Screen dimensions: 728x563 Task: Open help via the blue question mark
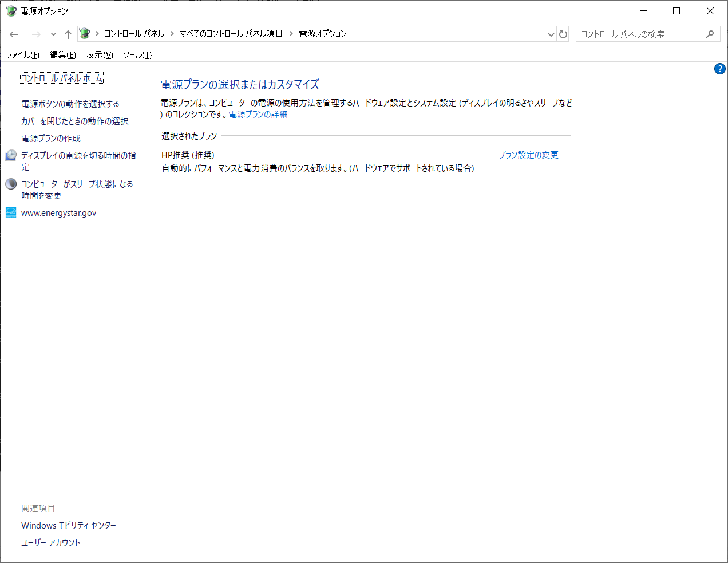coord(719,69)
